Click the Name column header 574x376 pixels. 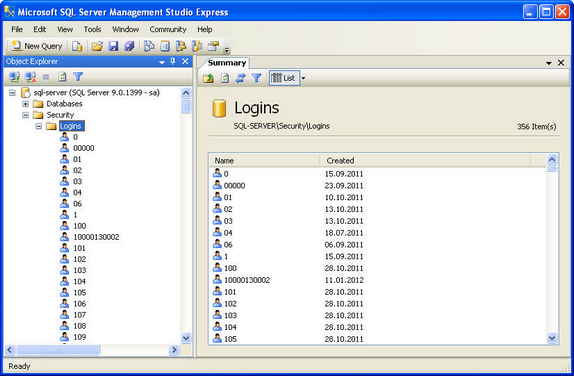pos(265,160)
